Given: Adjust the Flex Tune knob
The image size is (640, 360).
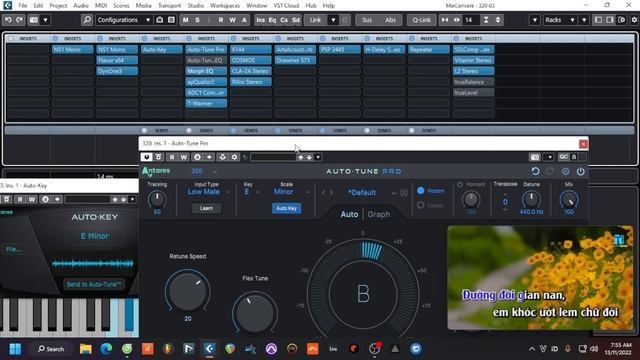Looking at the screenshot, I should tap(255, 313).
